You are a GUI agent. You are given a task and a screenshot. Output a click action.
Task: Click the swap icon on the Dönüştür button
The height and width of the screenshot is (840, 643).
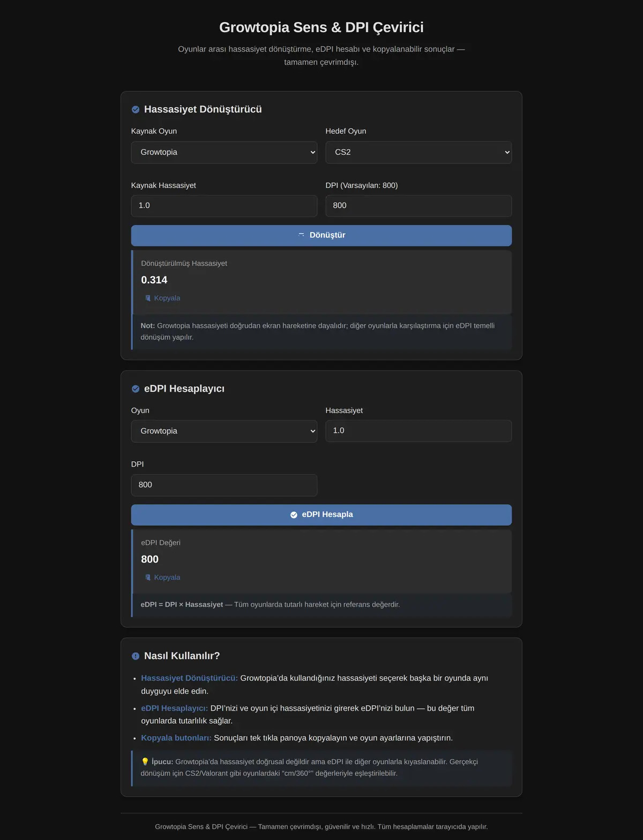coord(301,235)
